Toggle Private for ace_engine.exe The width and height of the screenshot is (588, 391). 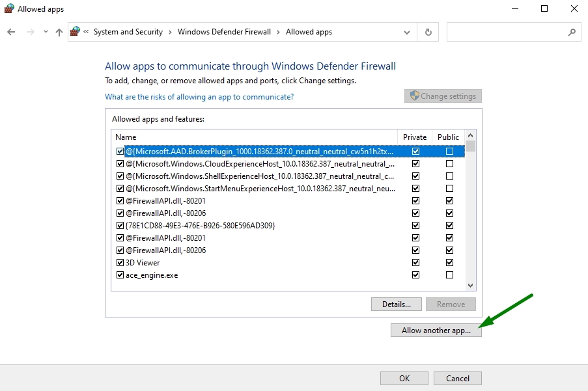coord(415,275)
